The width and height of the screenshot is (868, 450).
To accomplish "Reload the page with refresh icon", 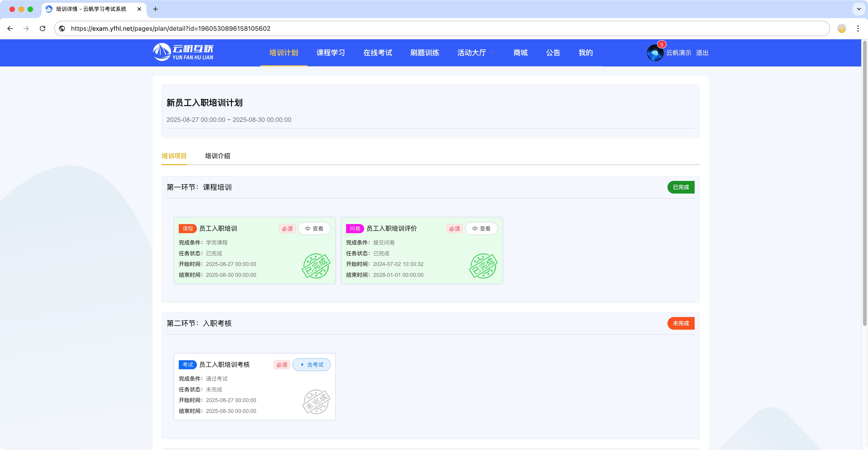I will 42,29.
